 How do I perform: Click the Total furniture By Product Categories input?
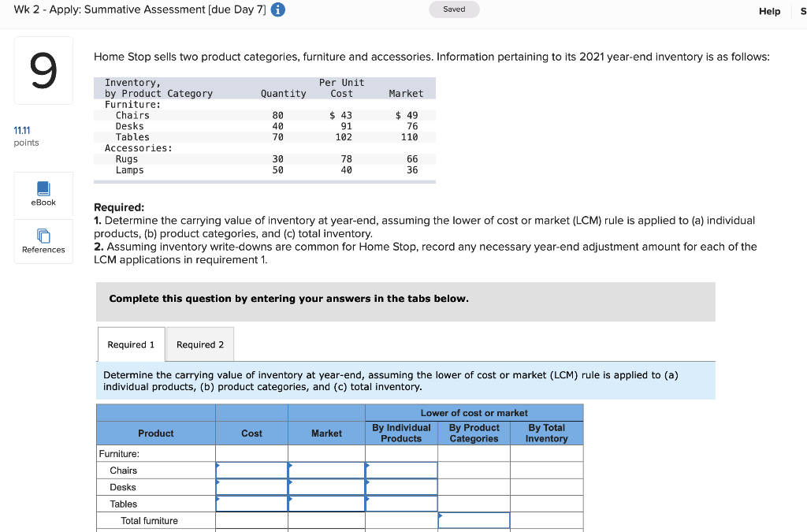click(x=474, y=519)
